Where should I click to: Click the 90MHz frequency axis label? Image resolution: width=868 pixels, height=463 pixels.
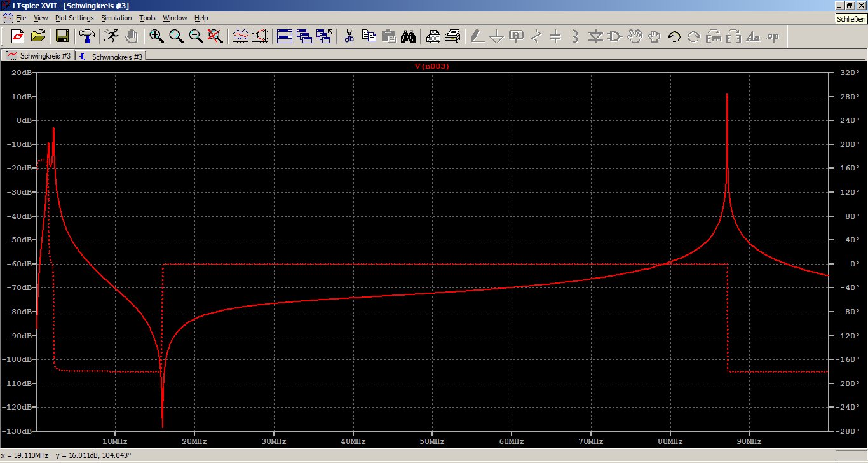tap(749, 441)
